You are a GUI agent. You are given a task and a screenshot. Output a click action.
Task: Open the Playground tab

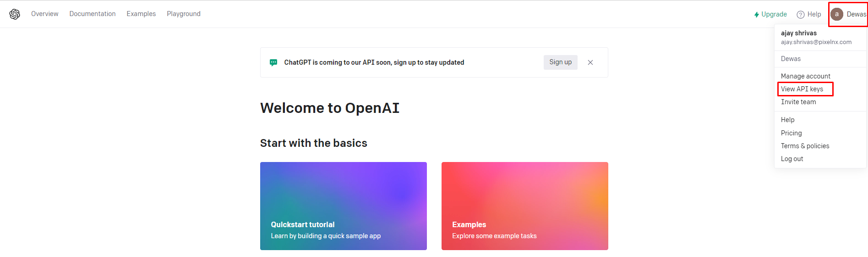pyautogui.click(x=184, y=14)
